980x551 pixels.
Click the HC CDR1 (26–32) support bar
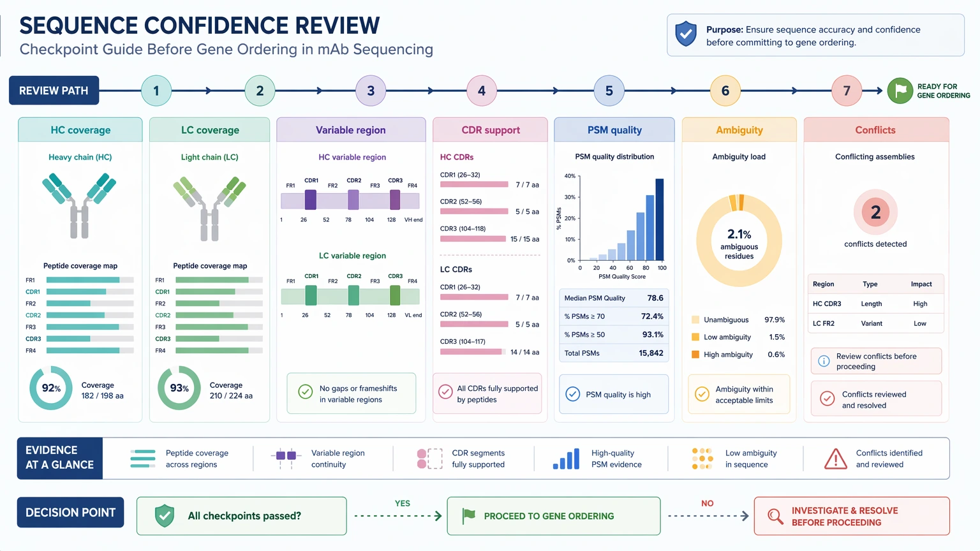tap(474, 184)
